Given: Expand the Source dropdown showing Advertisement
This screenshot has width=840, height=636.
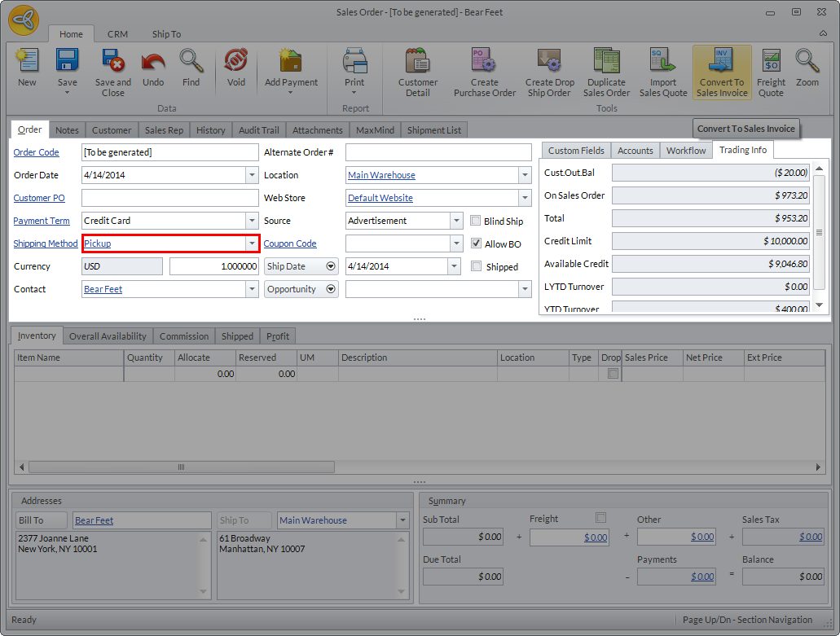Looking at the screenshot, I should click(457, 221).
